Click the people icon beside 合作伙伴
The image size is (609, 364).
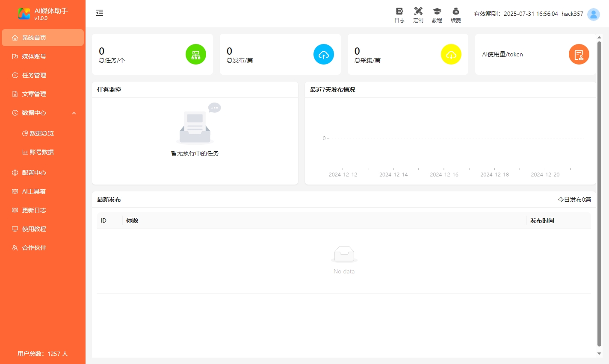coord(15,248)
